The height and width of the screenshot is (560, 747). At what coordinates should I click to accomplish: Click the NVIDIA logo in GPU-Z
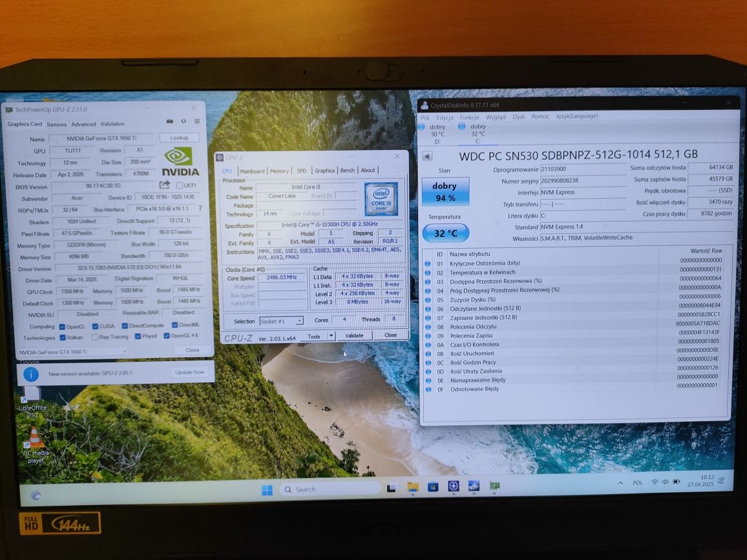click(180, 162)
